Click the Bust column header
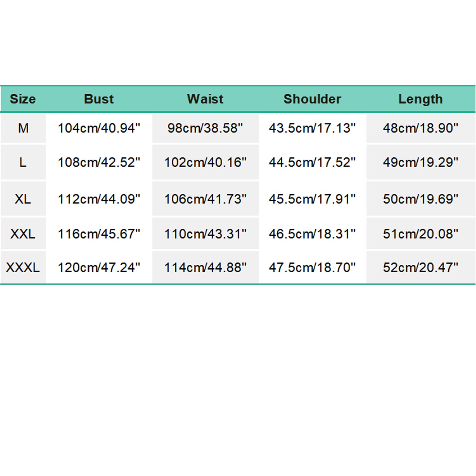Screen dimensions: 476x476 point(99,99)
